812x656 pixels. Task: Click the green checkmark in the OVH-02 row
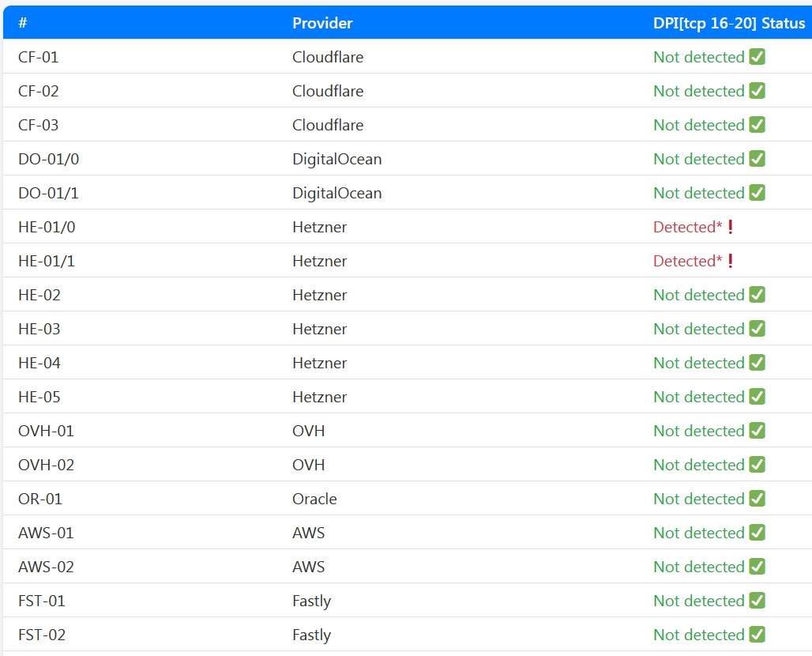pos(757,464)
